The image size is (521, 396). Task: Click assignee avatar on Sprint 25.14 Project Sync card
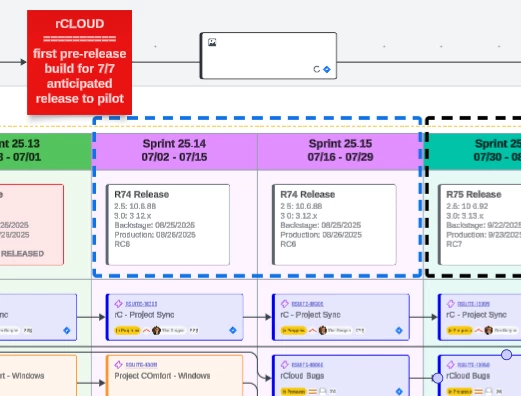pyautogui.click(x=156, y=330)
